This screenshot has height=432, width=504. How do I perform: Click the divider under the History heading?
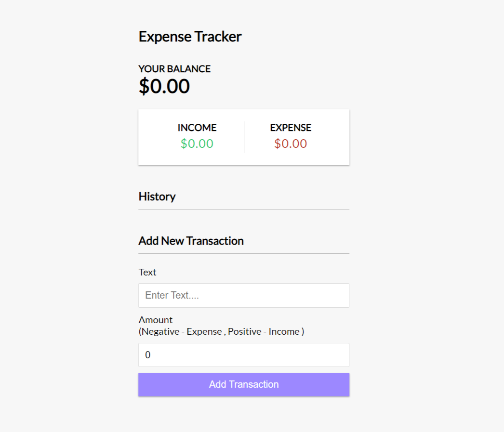[243, 209]
